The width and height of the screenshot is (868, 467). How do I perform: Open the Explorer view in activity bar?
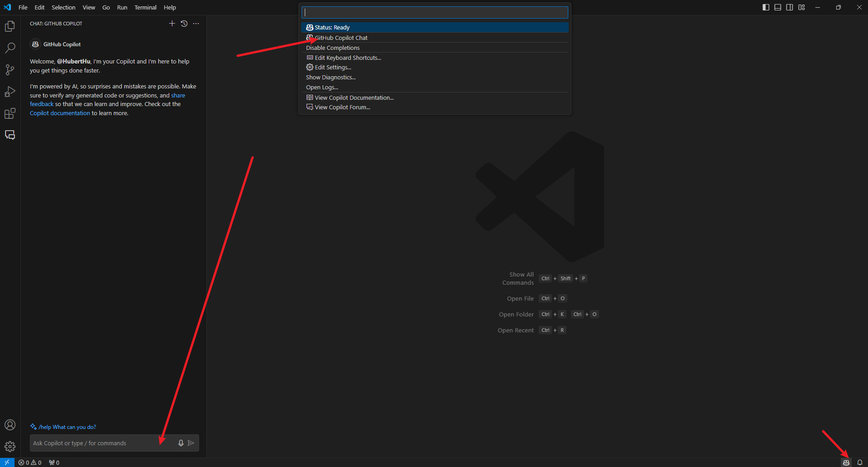pos(10,26)
